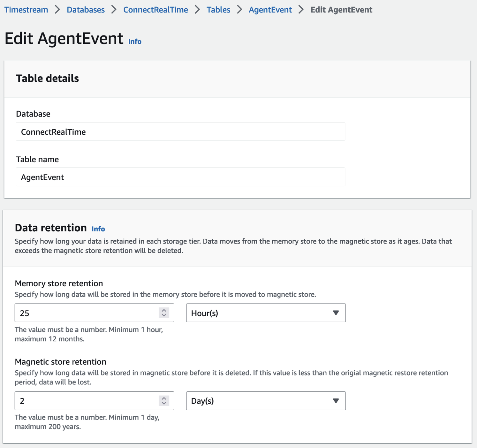Click the Memory store retention stepper arrows
Image resolution: width=477 pixels, height=448 pixels.
[x=164, y=313]
